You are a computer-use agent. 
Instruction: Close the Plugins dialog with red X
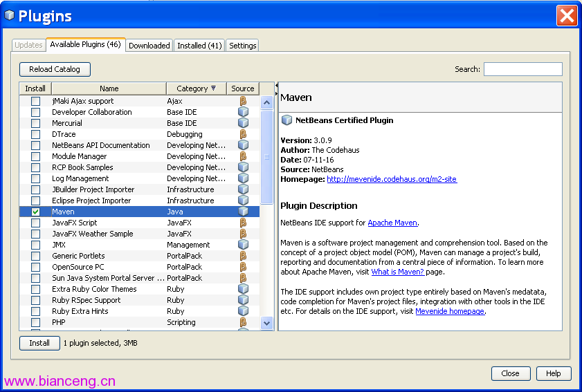(x=567, y=16)
